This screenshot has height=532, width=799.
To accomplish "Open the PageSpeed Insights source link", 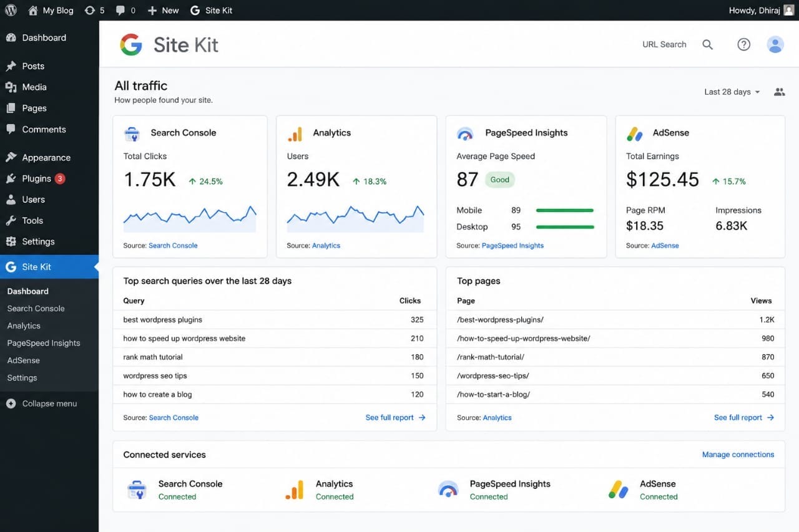I will tap(512, 246).
